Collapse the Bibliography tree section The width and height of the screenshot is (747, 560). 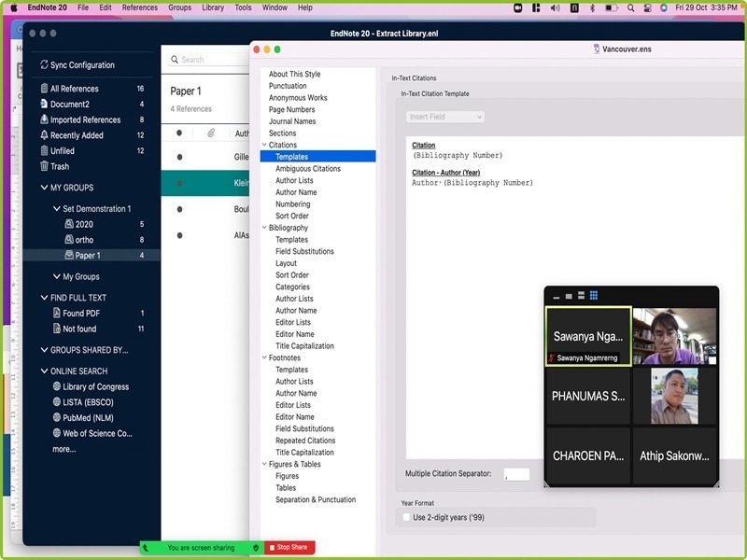coord(263,228)
